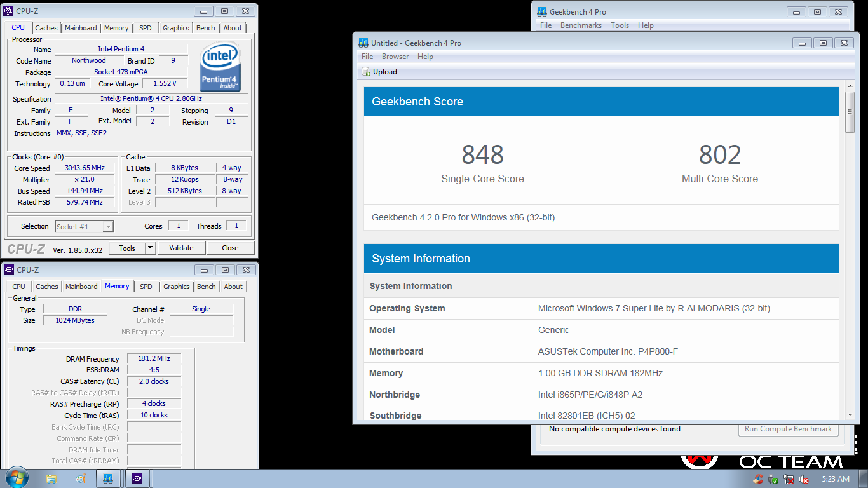Click Geekbench results vertical scrollbar thumb

point(850,112)
